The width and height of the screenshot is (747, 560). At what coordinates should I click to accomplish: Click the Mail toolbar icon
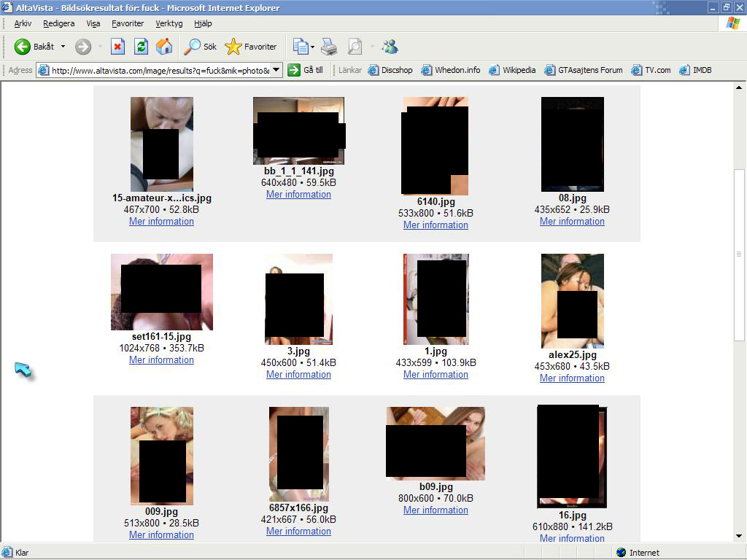pos(300,47)
